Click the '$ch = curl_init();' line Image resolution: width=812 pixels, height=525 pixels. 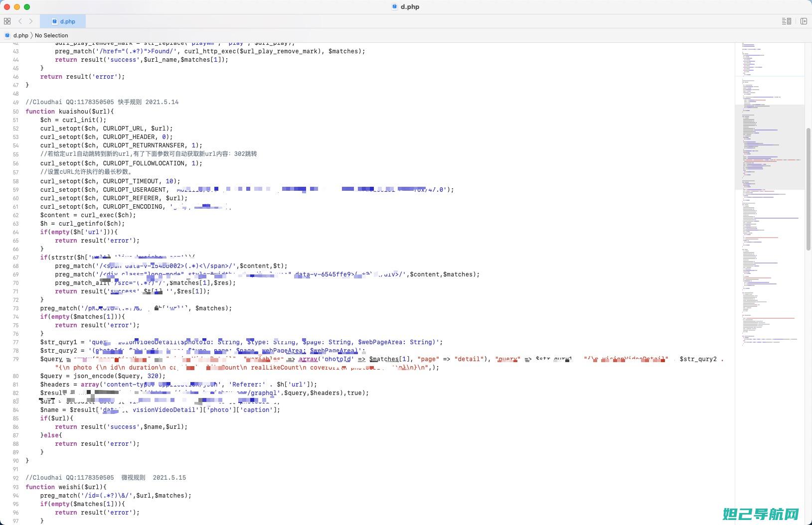pos(73,120)
